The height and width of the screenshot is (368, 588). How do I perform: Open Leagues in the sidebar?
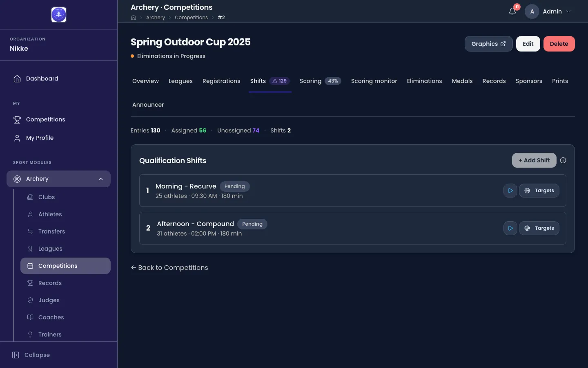65,249
